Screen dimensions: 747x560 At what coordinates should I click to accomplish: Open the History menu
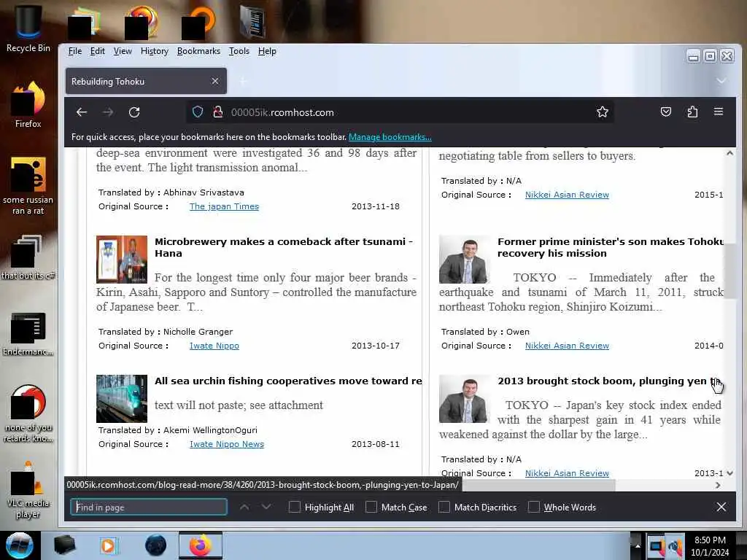(155, 51)
